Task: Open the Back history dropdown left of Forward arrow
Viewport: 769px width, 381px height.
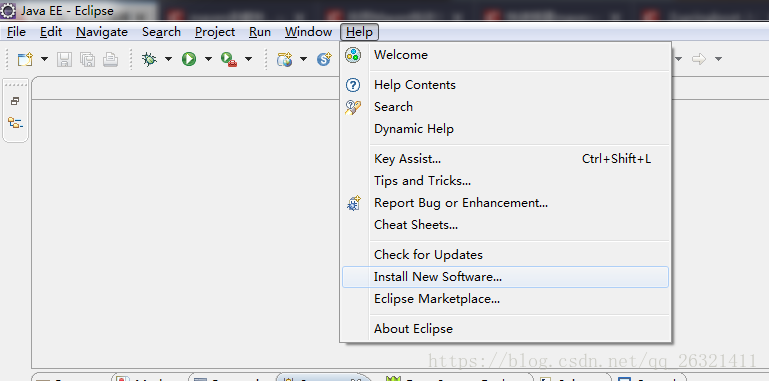Action: (679, 59)
